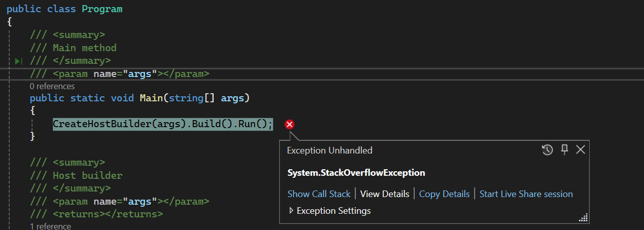Click the View Details link

tap(385, 194)
